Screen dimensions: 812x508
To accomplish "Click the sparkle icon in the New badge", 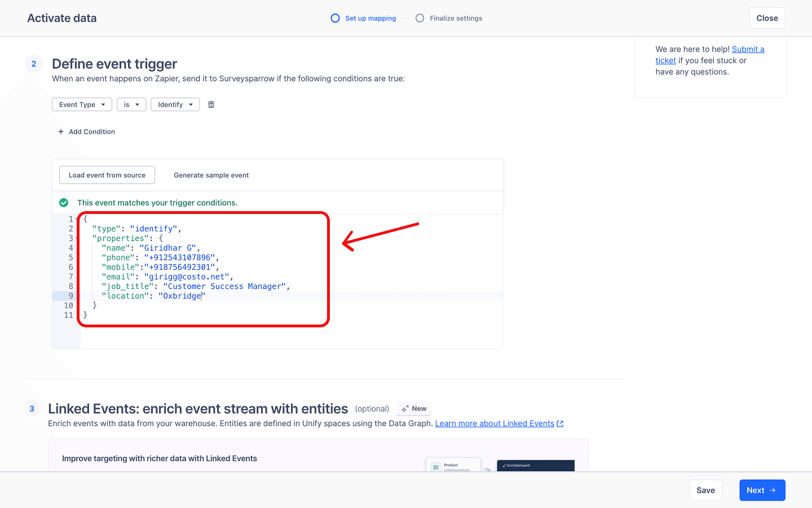I will click(x=405, y=409).
